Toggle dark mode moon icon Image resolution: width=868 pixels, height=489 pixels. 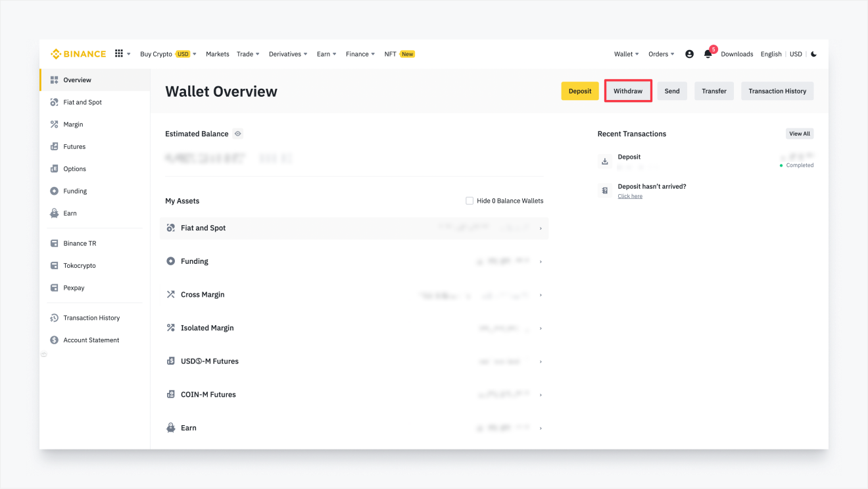tap(814, 54)
